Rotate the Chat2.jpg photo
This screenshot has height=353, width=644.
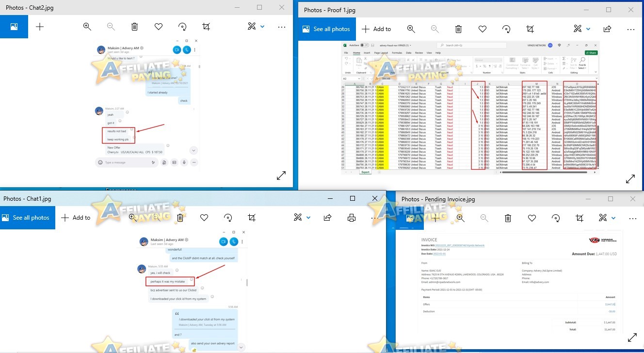[182, 27]
